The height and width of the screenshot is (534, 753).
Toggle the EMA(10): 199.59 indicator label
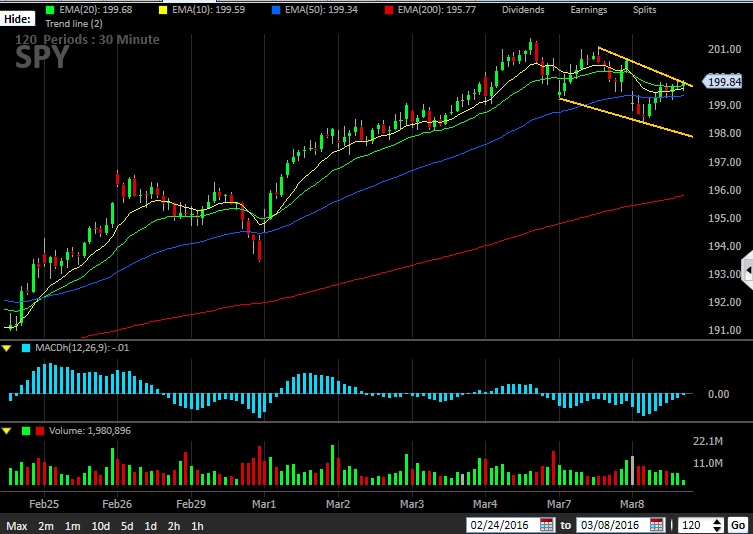coord(208,10)
